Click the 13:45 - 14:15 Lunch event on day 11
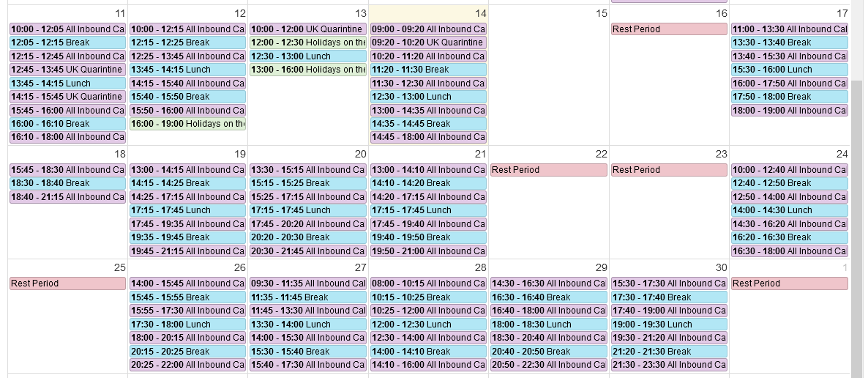Image resolution: width=868 pixels, height=378 pixels. click(67, 83)
